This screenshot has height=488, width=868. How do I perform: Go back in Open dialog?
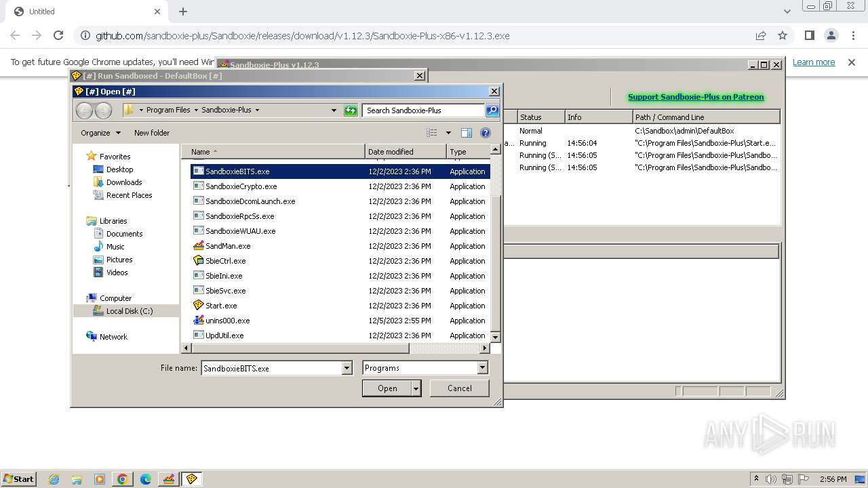click(84, 110)
